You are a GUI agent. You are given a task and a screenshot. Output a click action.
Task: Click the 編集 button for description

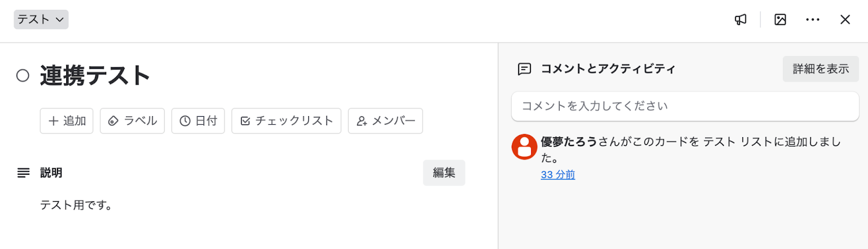point(444,173)
